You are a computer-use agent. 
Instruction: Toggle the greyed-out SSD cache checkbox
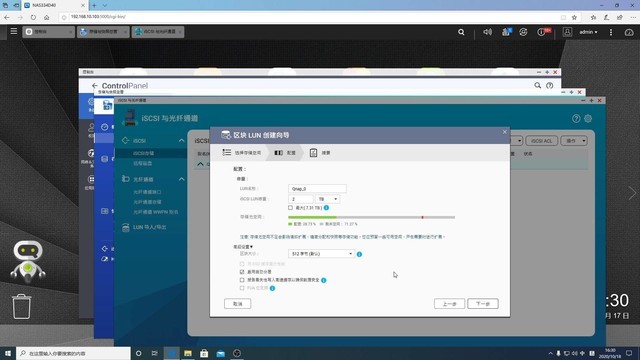[x=242, y=264]
